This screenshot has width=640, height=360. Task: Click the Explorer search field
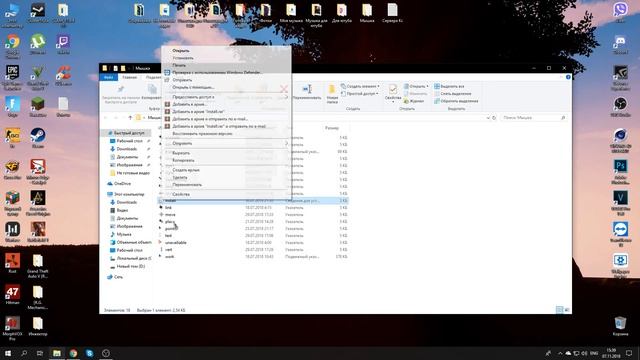point(534,118)
